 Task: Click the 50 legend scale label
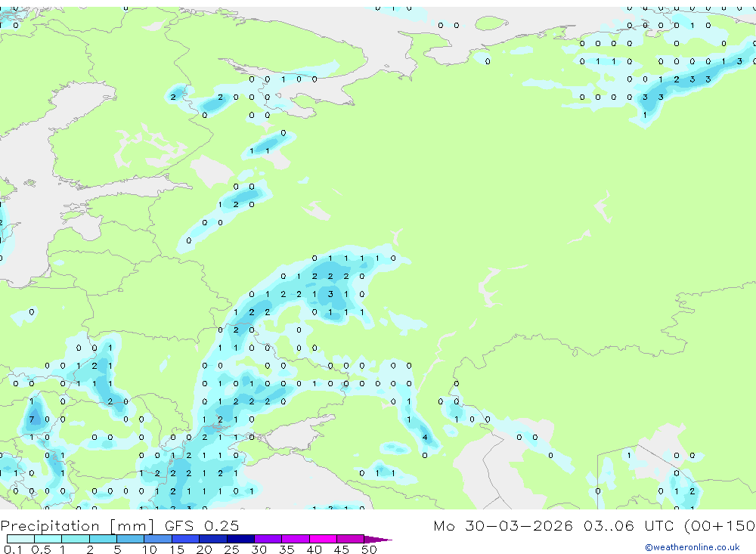369,549
